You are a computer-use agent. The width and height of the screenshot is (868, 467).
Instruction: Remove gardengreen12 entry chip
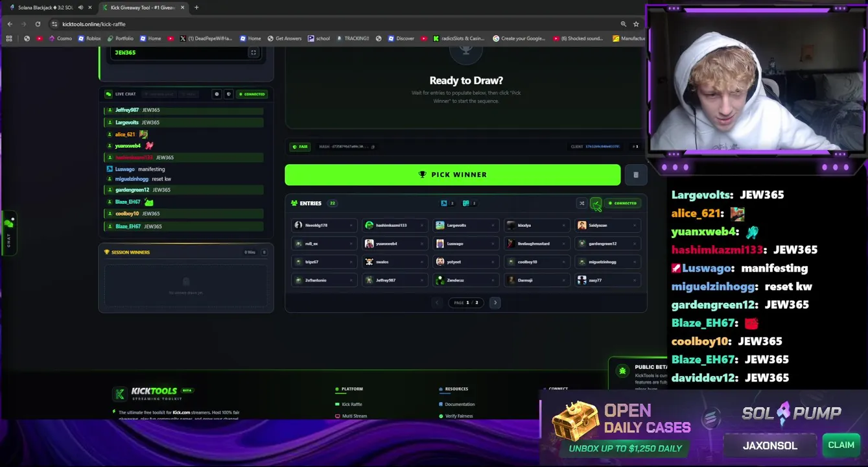tap(635, 243)
